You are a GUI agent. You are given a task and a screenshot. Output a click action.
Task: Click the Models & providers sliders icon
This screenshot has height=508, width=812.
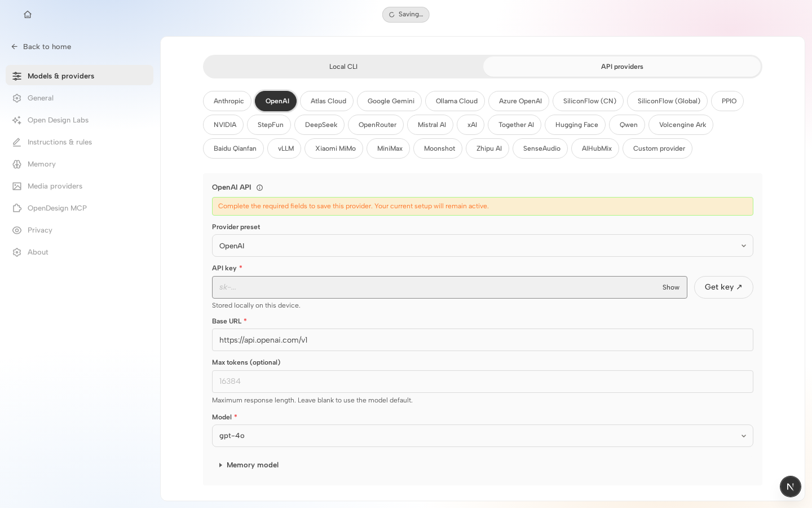17,76
